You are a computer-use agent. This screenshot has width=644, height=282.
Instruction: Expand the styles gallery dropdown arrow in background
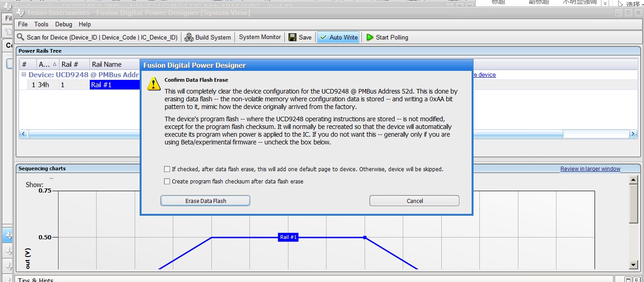click(605, 4)
